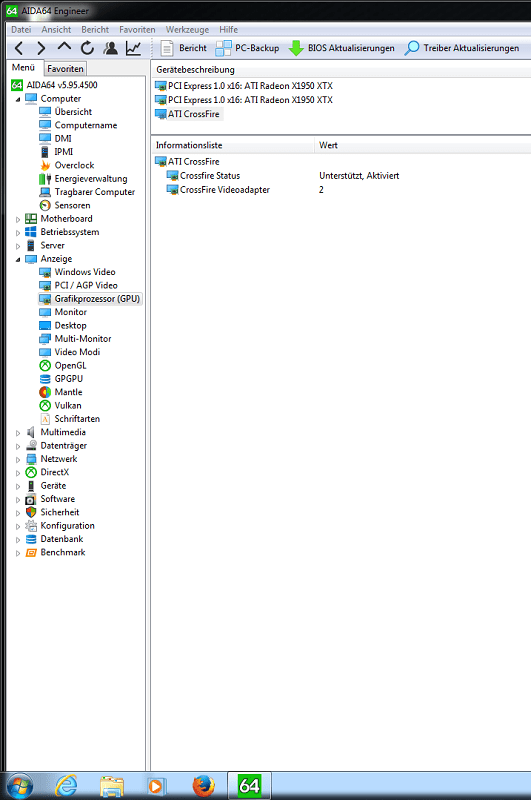Screen dimensions: 531x800
Task: Expand the Server tree node
Action: pos(18,246)
